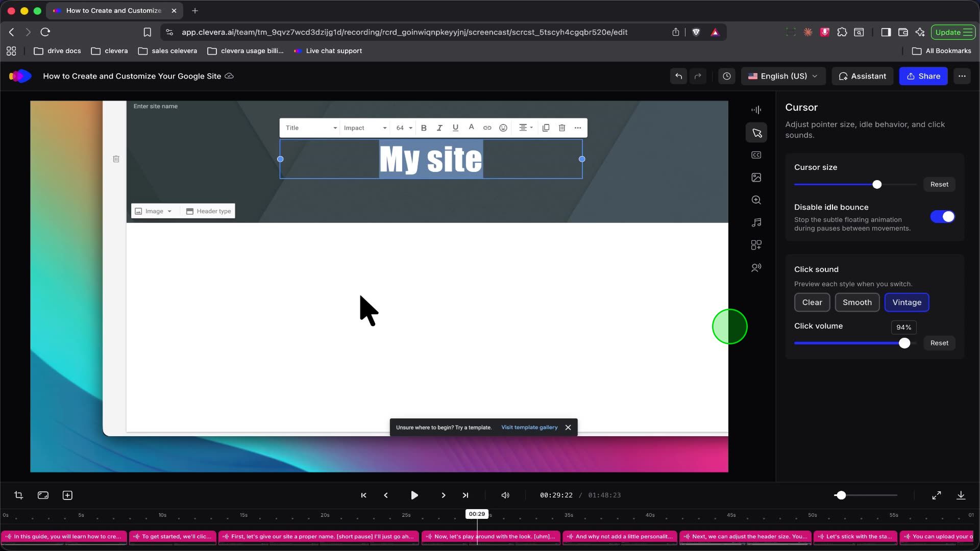This screenshot has width=980, height=551.
Task: Select the Smooth click sound
Action: 857,303
